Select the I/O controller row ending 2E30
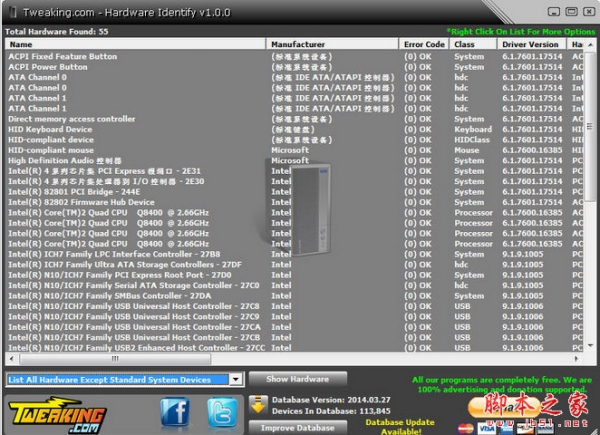 click(x=294, y=181)
